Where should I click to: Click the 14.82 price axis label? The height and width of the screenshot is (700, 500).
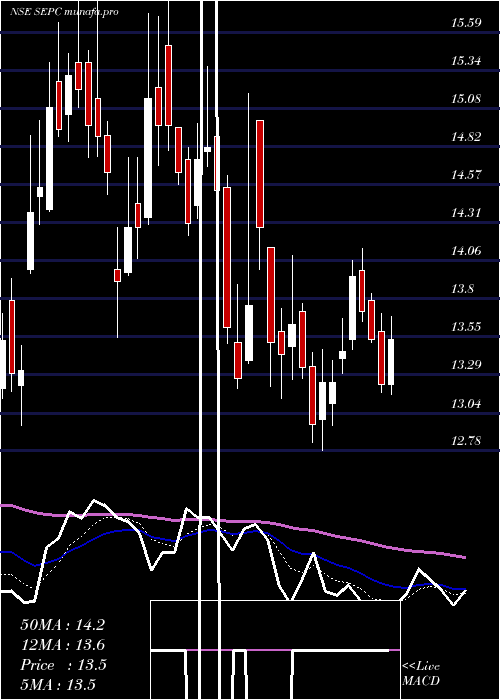(466, 137)
